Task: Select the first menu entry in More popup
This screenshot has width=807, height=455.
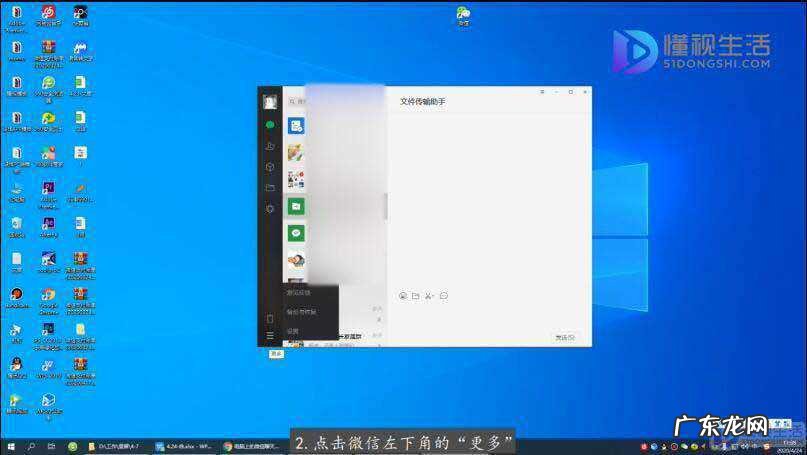Action: (x=299, y=293)
